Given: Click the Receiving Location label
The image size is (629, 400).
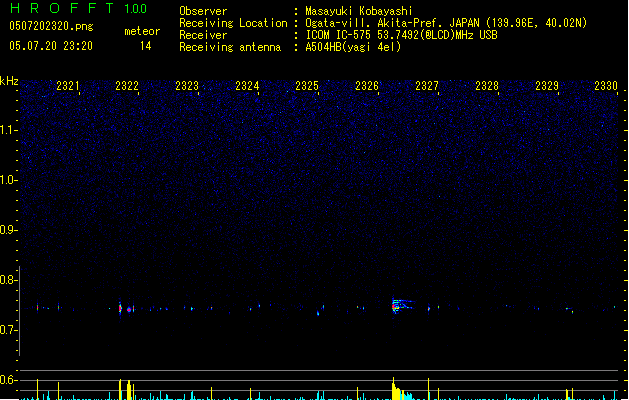Looking at the screenshot, I should pos(233,23).
